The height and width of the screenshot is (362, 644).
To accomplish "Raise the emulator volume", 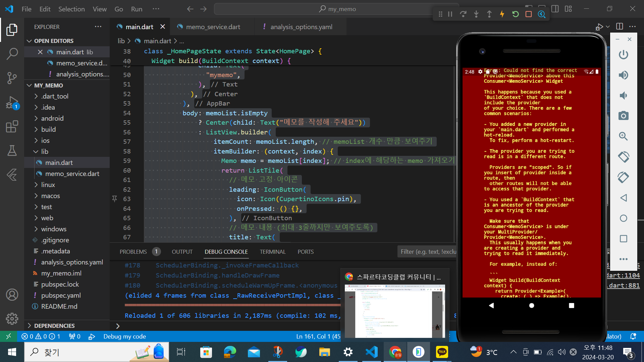I will click(x=624, y=75).
